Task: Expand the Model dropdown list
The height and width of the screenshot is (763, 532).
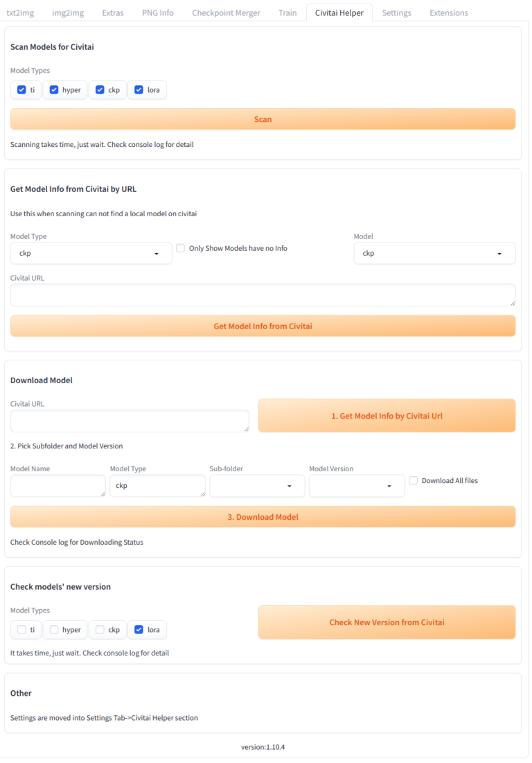Action: [x=434, y=254]
